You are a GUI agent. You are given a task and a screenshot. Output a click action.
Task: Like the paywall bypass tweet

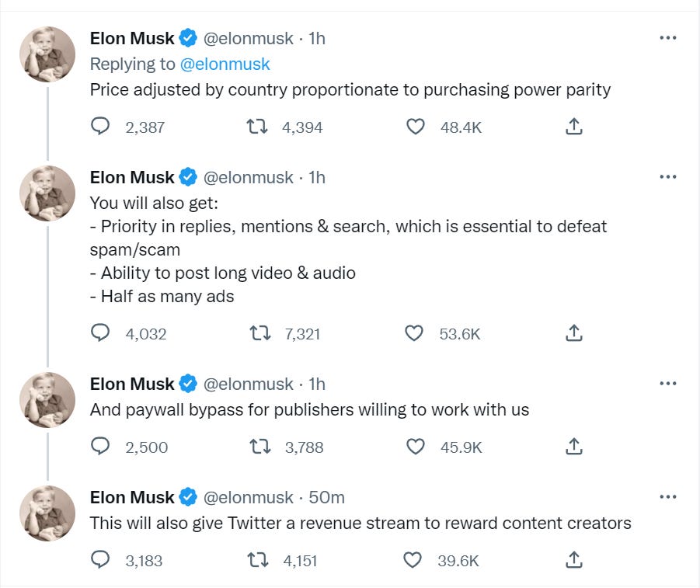tap(416, 447)
